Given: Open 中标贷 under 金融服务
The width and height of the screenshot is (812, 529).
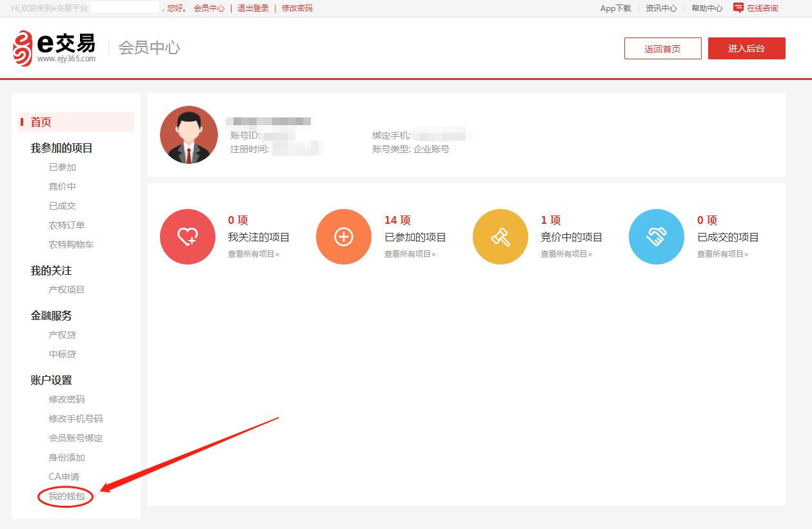Looking at the screenshot, I should tap(63, 354).
